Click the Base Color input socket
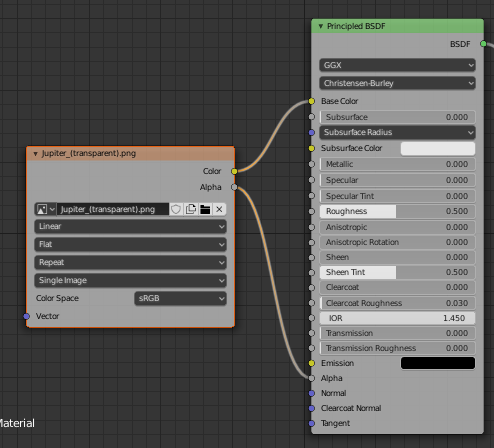This screenshot has height=448, width=494. point(311,101)
